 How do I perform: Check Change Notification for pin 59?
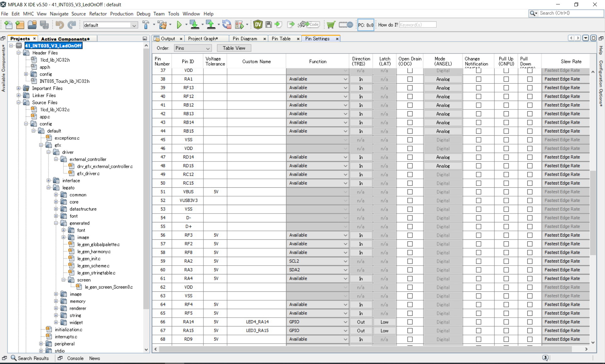click(478, 261)
